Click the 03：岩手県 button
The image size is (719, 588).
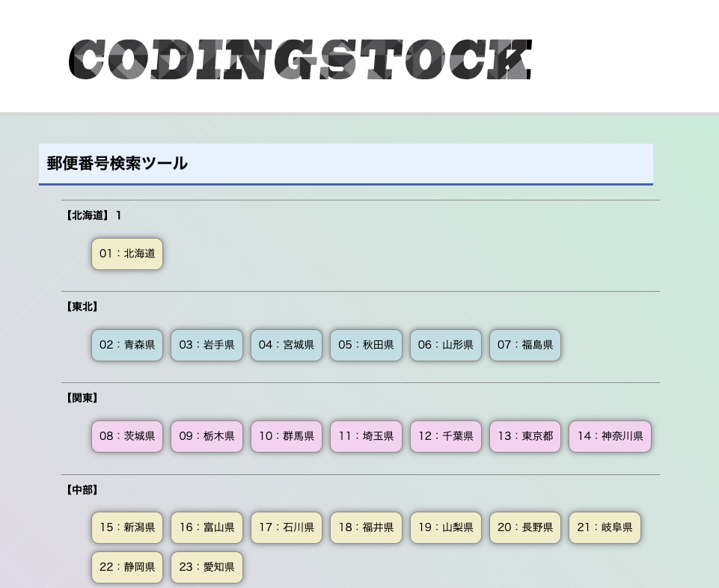point(206,345)
